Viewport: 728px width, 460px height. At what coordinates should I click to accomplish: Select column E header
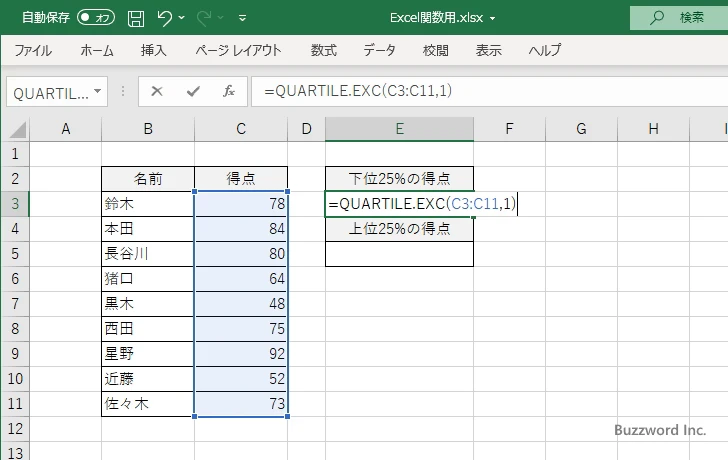[x=399, y=129]
